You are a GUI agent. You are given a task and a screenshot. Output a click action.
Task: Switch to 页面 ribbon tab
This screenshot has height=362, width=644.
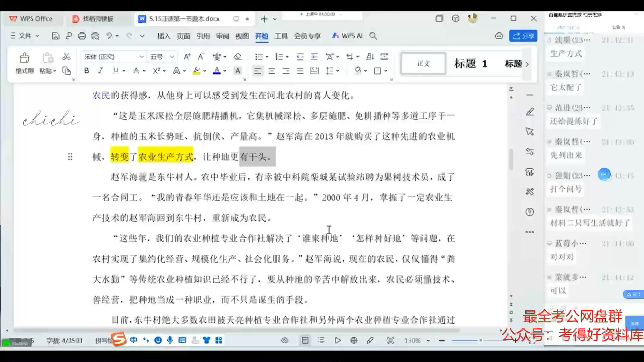183,36
